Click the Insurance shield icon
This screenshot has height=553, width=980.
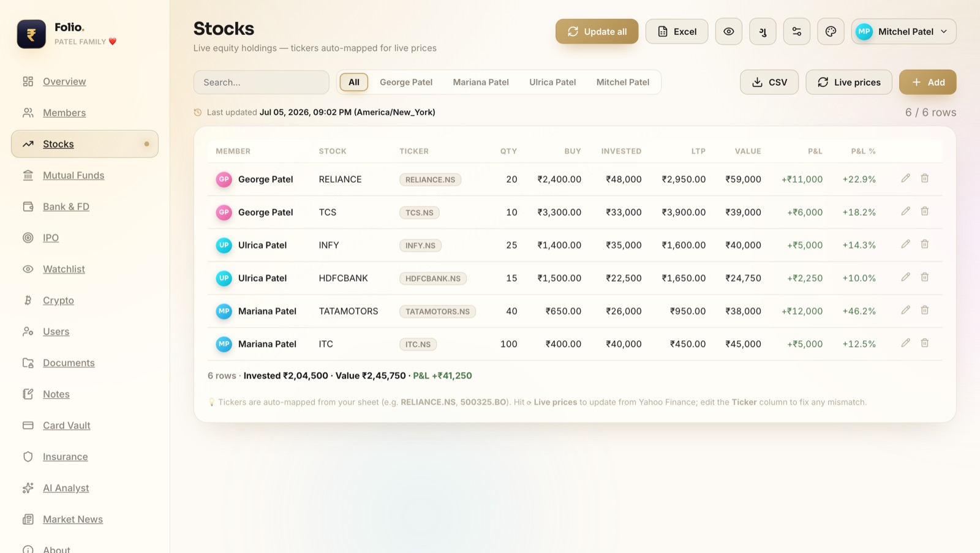pos(28,456)
